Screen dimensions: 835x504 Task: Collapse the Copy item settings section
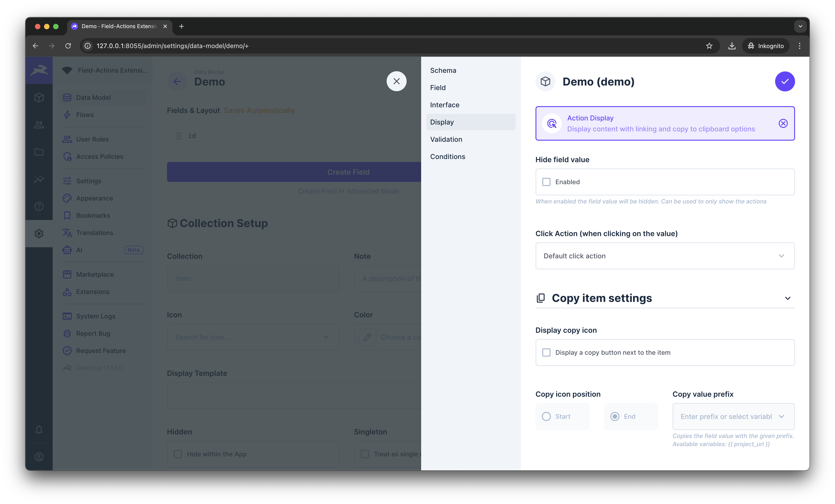[788, 298]
